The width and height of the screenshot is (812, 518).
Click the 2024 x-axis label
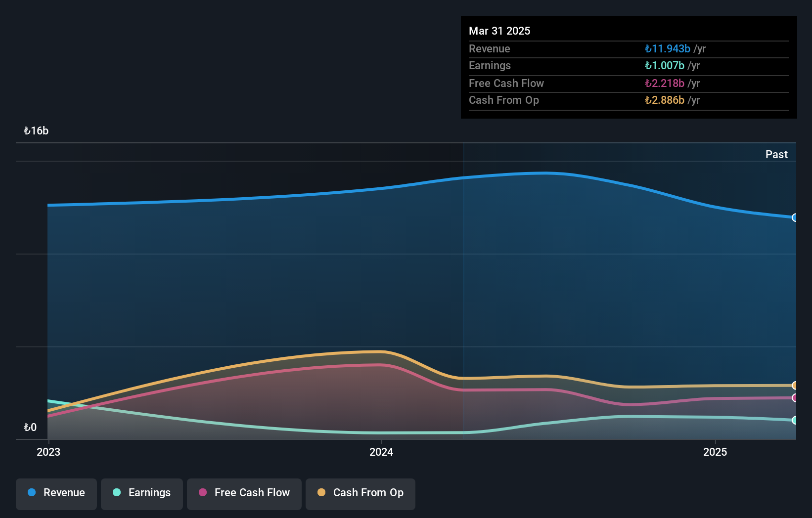(381, 452)
